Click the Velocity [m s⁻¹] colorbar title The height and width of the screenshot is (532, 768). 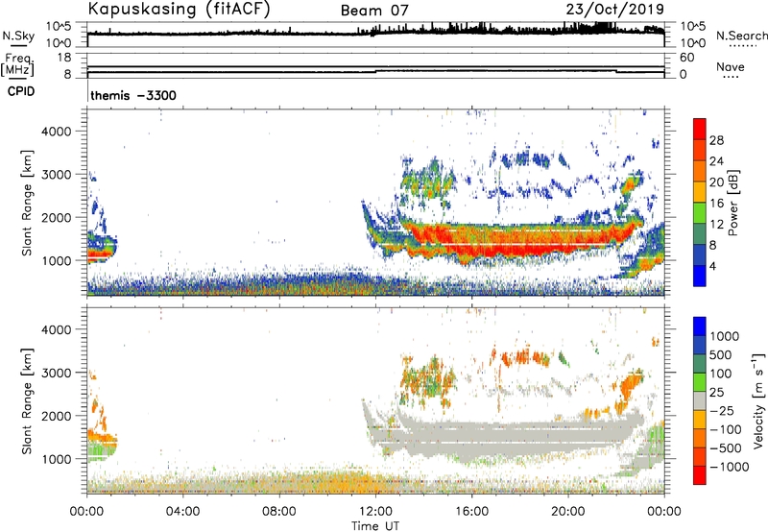[x=758, y=400]
